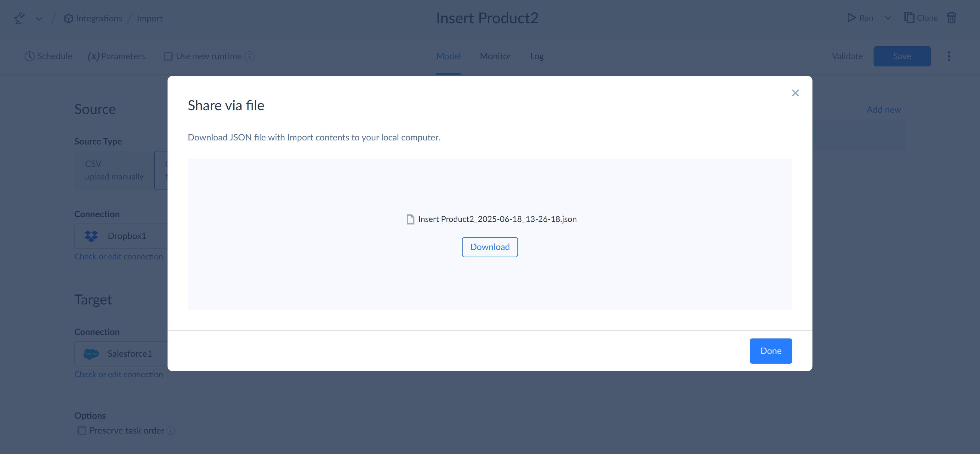Click the Skyvia logo icon

coord(20,18)
